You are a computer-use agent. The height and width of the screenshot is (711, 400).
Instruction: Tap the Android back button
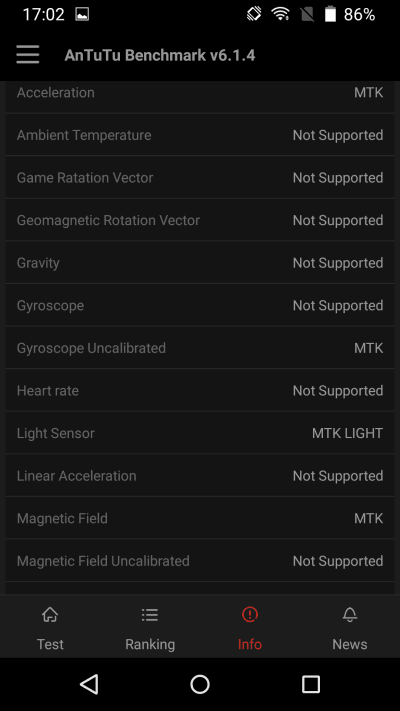click(x=89, y=684)
